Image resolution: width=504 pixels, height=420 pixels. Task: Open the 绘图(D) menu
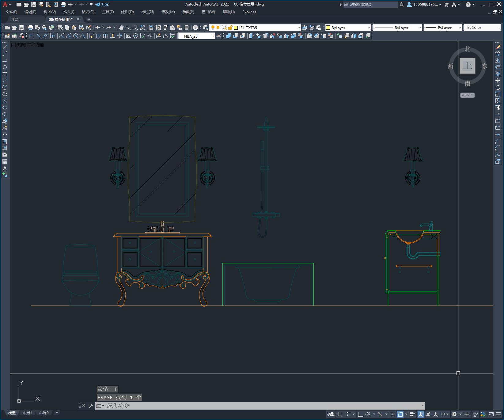[x=127, y=12]
